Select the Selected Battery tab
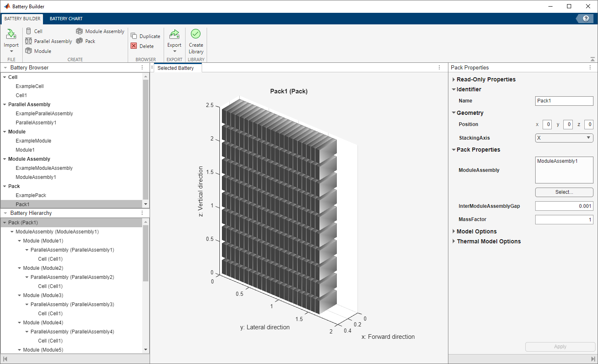 [176, 68]
